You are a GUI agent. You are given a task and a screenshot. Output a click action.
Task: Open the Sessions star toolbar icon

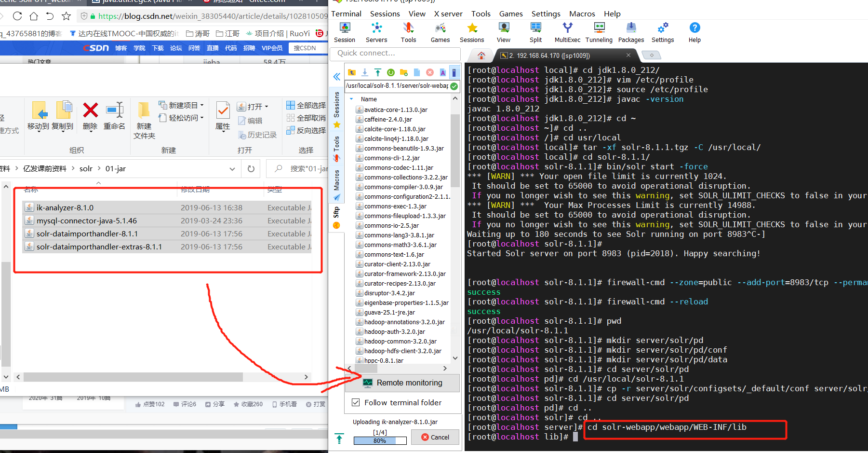point(472,32)
